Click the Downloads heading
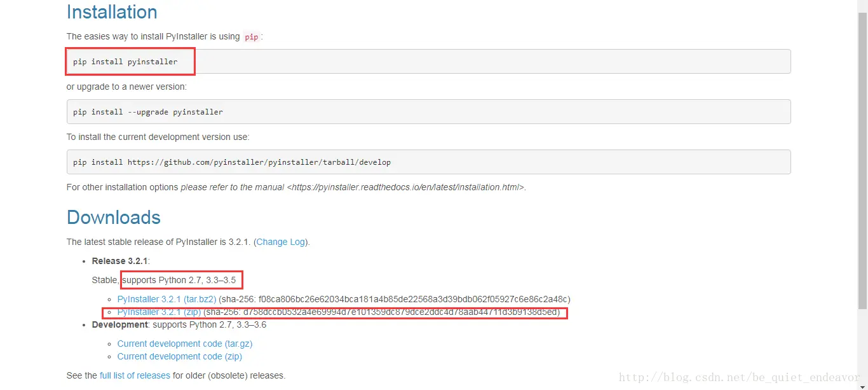This screenshot has width=868, height=390. pyautogui.click(x=114, y=217)
